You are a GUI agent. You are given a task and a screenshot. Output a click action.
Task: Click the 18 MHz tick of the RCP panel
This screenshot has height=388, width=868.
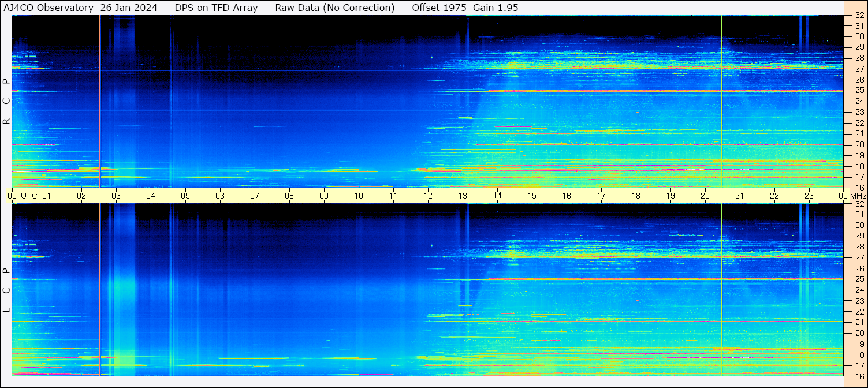[x=859, y=166]
